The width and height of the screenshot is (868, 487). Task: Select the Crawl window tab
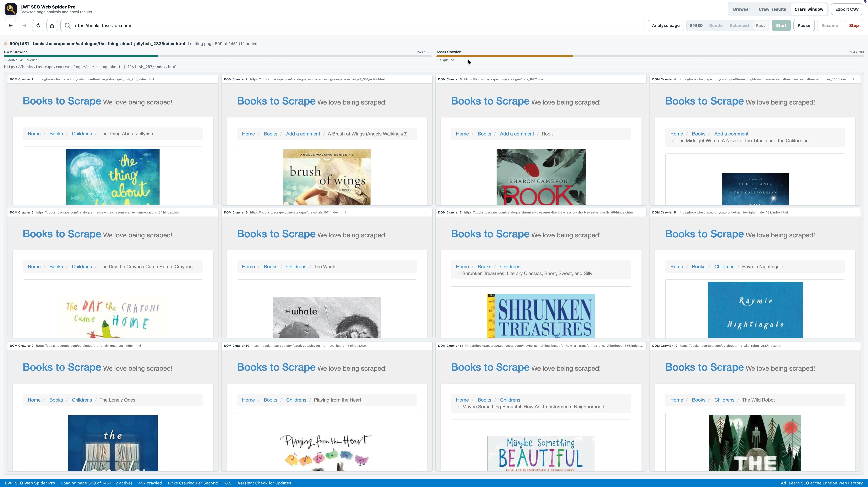pos(809,9)
